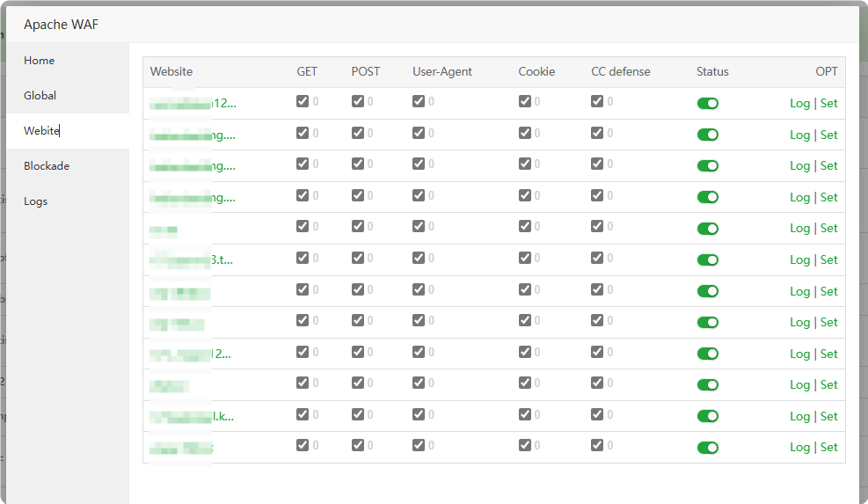
Task: Toggle Cookie checkbox for the '3.t...' website
Action: (x=525, y=258)
